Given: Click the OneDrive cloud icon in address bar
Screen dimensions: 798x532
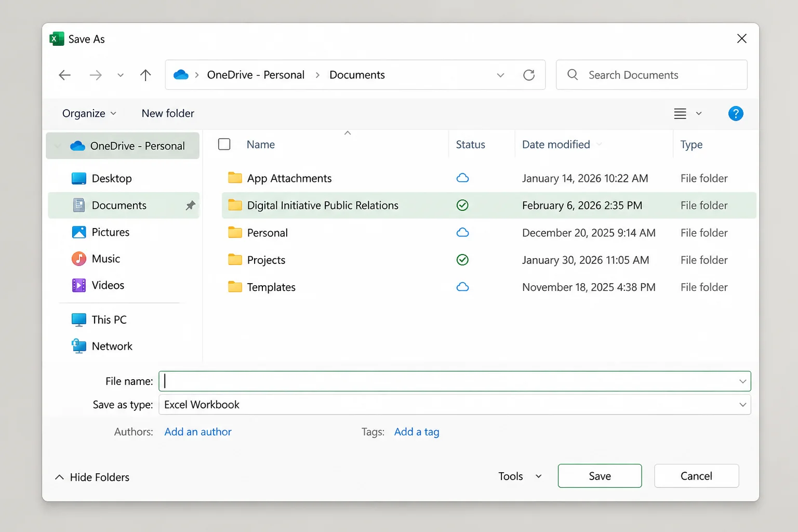Looking at the screenshot, I should pos(181,75).
